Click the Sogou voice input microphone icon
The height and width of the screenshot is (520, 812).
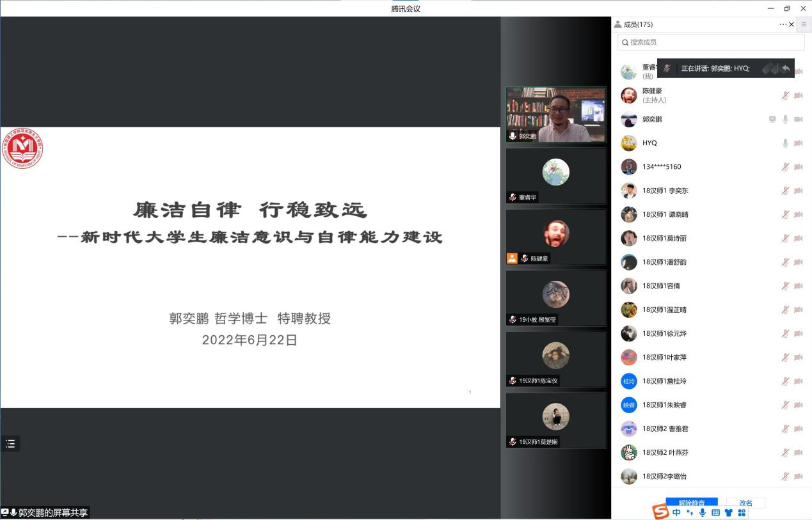click(x=703, y=513)
